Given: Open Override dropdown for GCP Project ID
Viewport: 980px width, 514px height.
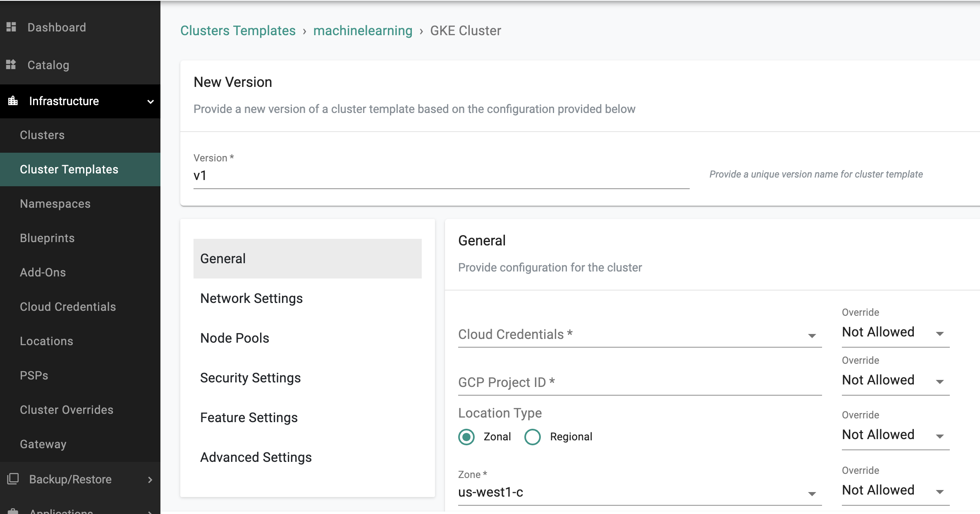Looking at the screenshot, I should [896, 380].
